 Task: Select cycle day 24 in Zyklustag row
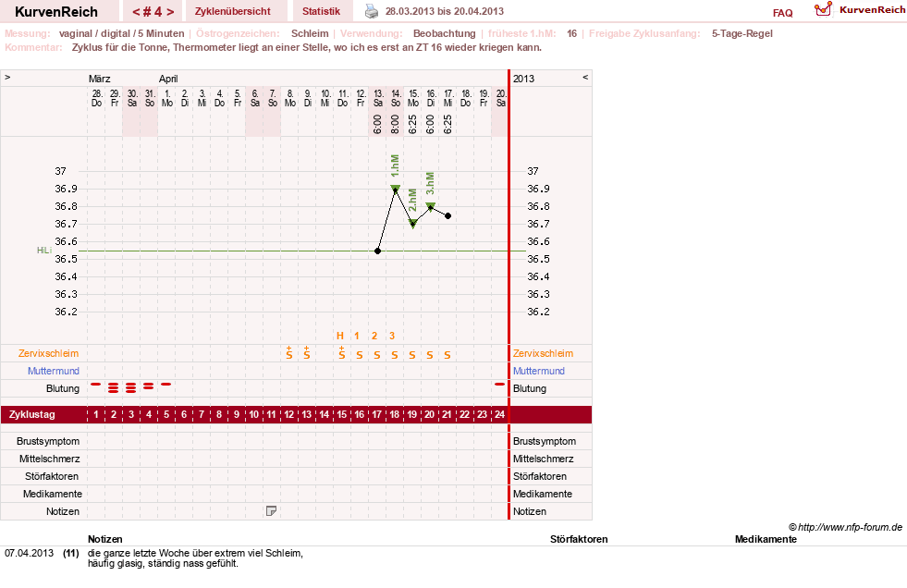click(x=500, y=414)
